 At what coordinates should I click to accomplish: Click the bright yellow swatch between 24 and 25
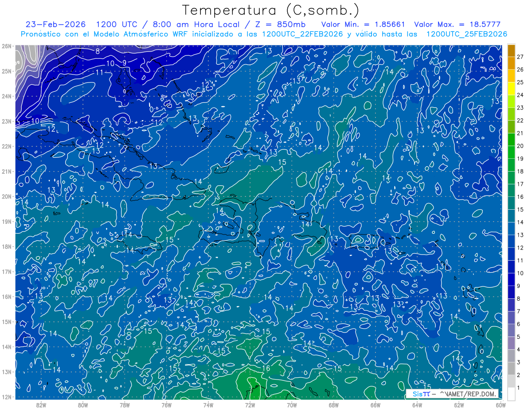pos(511,89)
